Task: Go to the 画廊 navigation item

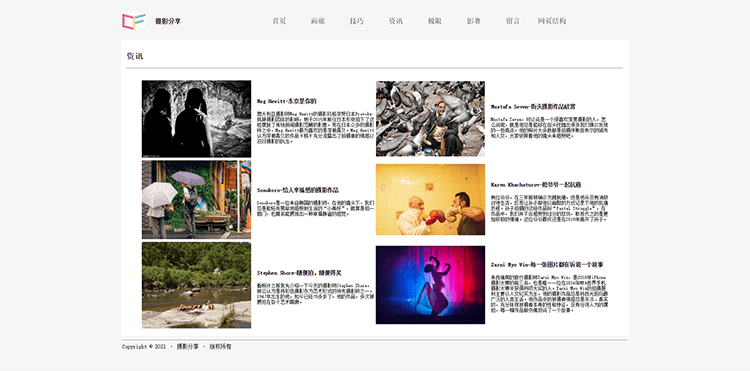Action: pos(318,21)
